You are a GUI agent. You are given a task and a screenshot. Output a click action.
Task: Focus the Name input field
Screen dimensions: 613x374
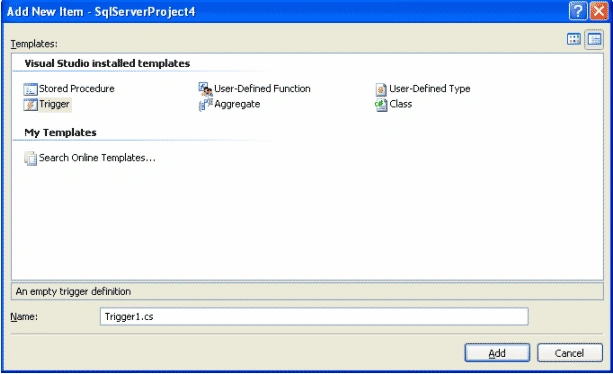(x=314, y=317)
